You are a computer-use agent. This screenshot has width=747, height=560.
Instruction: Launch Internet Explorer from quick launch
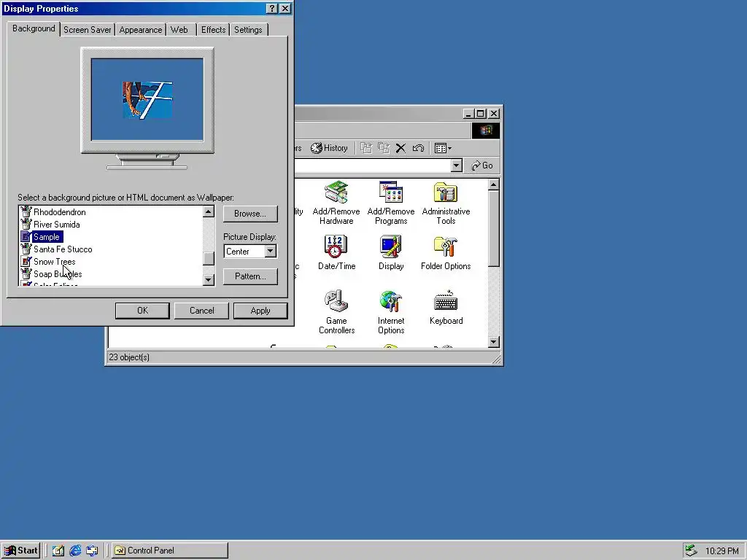pyautogui.click(x=75, y=551)
